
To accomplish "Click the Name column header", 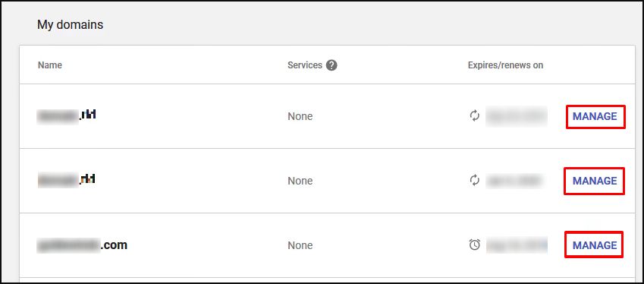I will [50, 65].
